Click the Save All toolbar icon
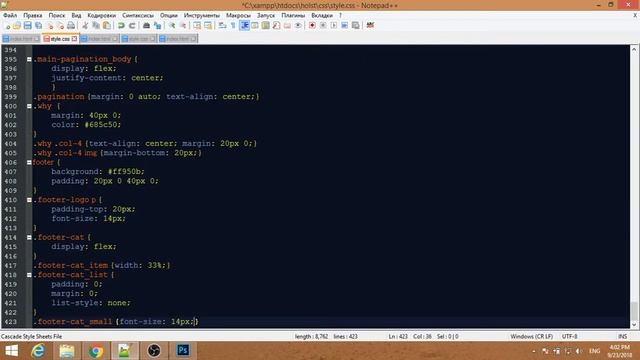 tap(38, 25)
